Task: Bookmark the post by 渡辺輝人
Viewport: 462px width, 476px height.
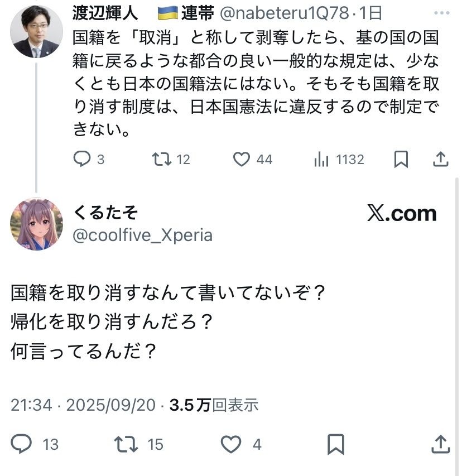Action: (x=401, y=160)
